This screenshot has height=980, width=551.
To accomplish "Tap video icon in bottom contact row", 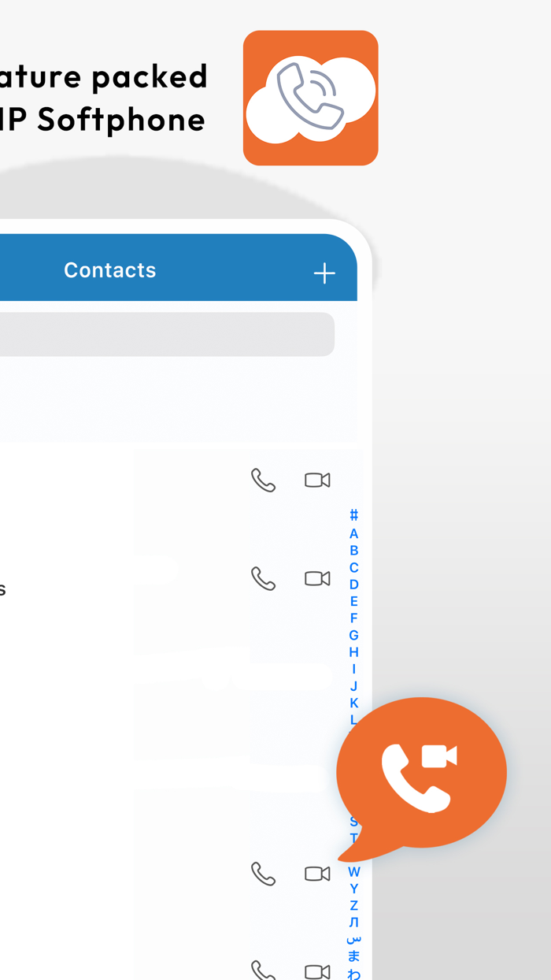I will pyautogui.click(x=317, y=971).
